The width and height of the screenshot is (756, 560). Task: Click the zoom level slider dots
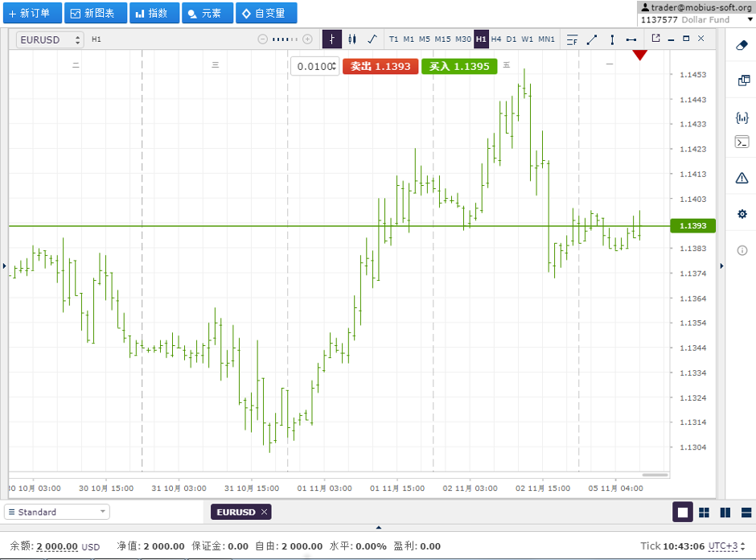tap(285, 39)
